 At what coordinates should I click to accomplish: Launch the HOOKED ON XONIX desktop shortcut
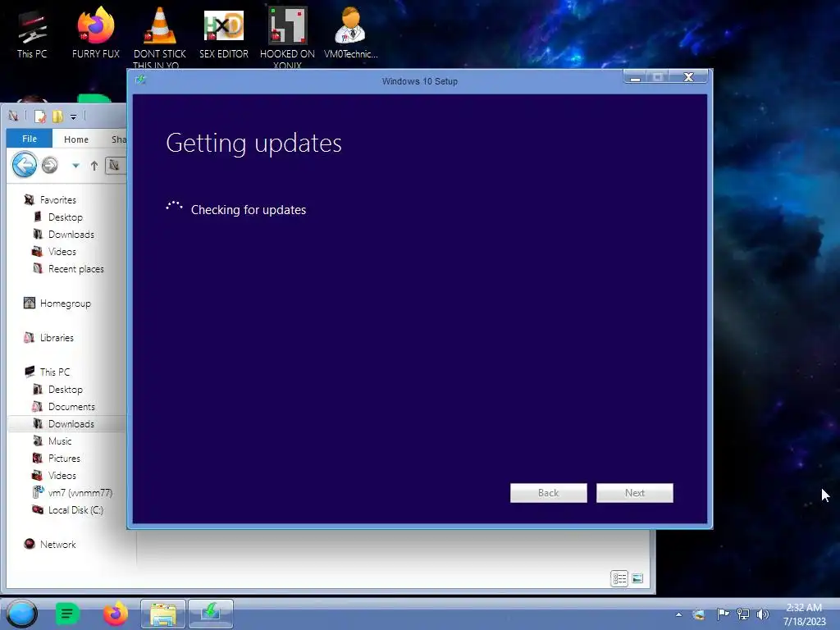click(287, 36)
